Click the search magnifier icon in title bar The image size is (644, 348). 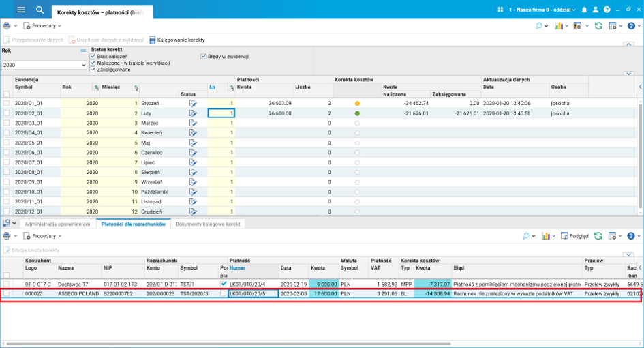click(40, 10)
